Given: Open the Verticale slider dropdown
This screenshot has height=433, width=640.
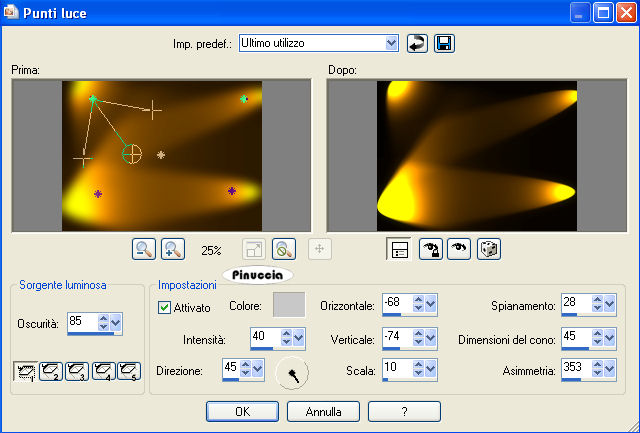Looking at the screenshot, I should pyautogui.click(x=431, y=338).
